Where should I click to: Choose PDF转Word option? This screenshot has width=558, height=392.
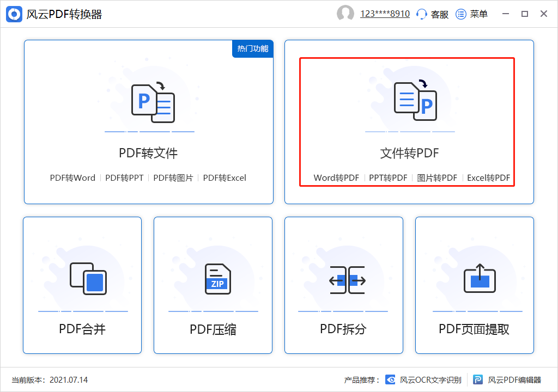pyautogui.click(x=72, y=178)
